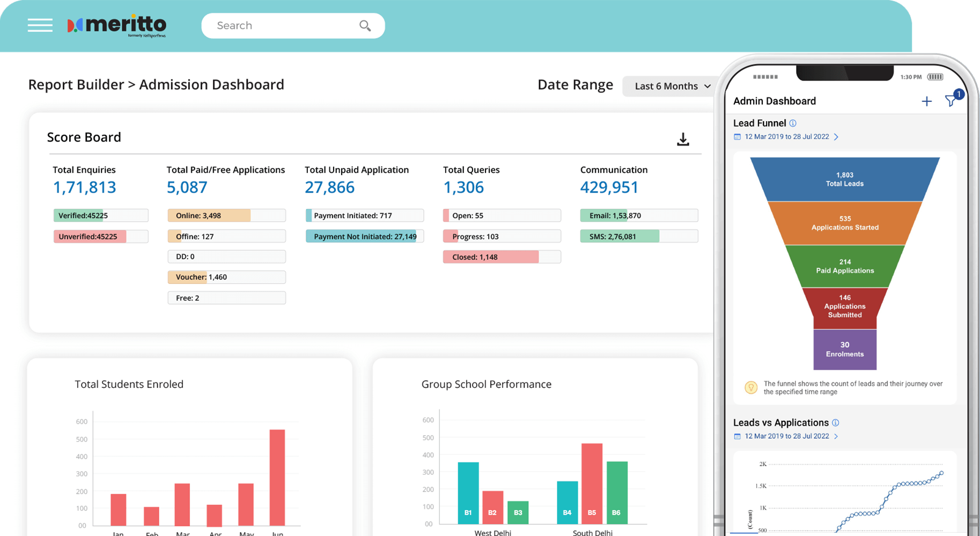Open the hamburger menu

pos(40,25)
